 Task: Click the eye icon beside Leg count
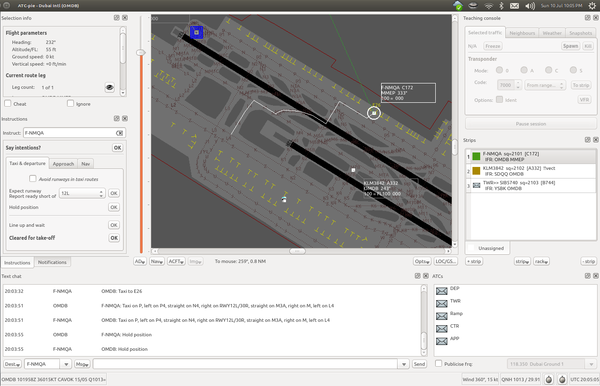coord(109,88)
